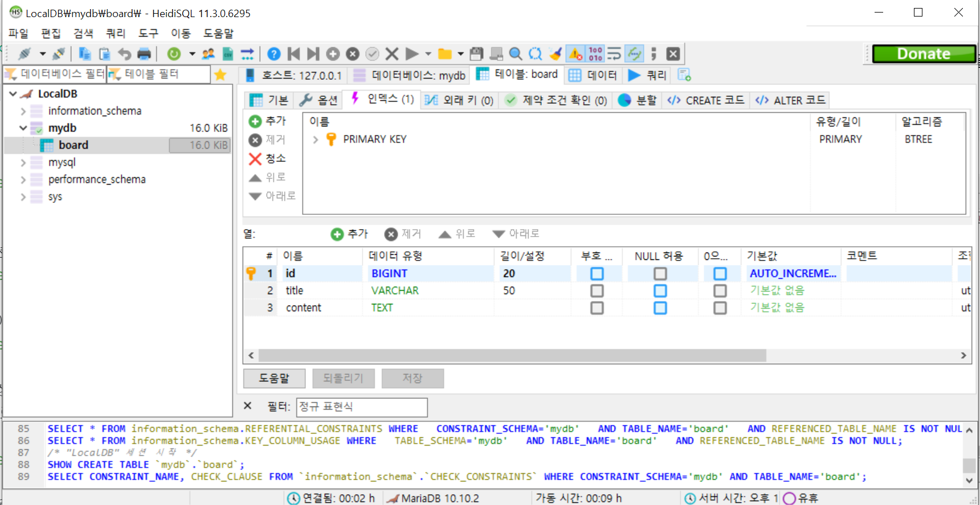This screenshot has height=505, width=980.
Task: Collapse the LocalDB tree node
Action: coord(13,94)
